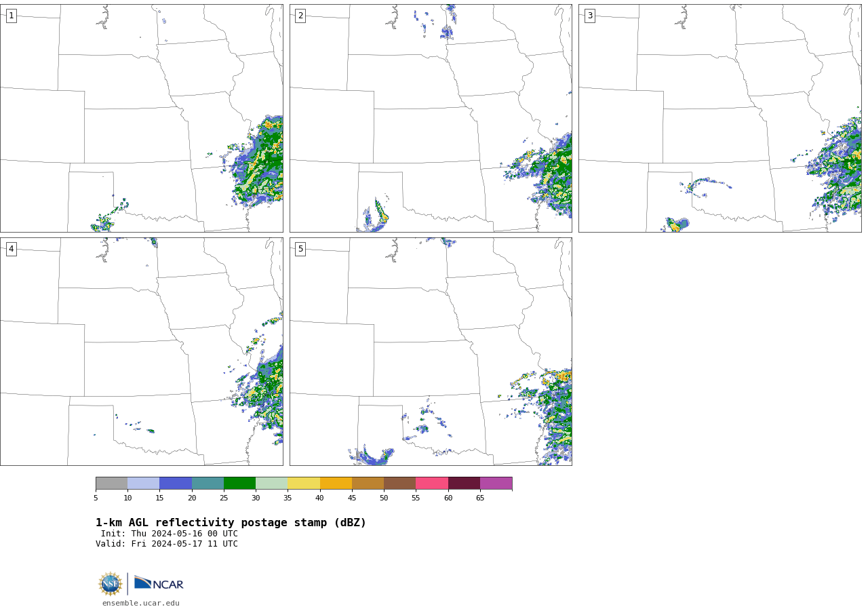Click the maroon 60-65 dBZ swatch

pos(464,483)
